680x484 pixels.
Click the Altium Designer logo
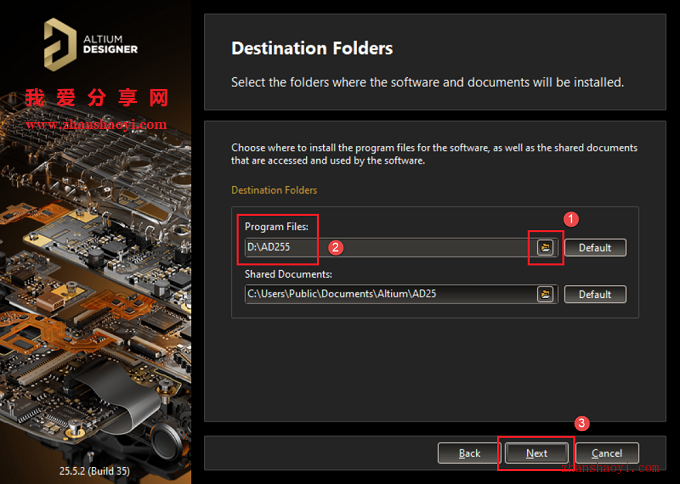click(91, 44)
